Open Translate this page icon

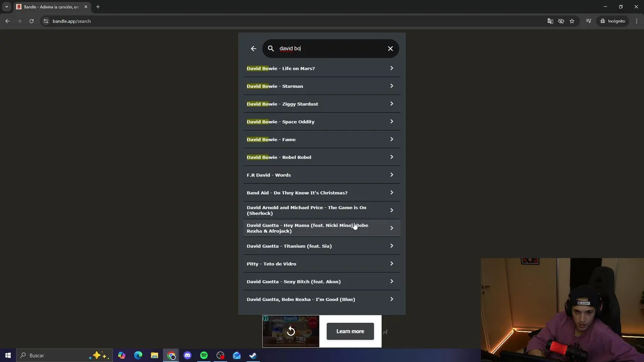(x=550, y=21)
